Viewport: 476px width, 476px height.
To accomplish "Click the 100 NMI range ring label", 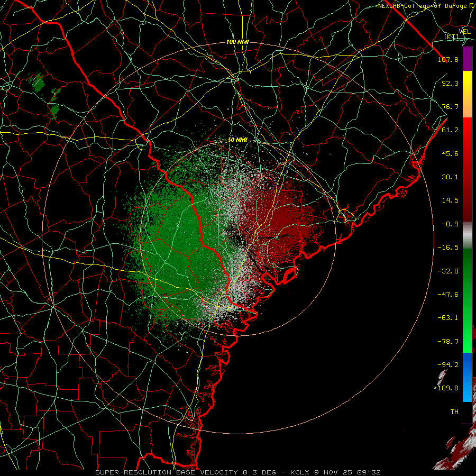I will 237,42.
